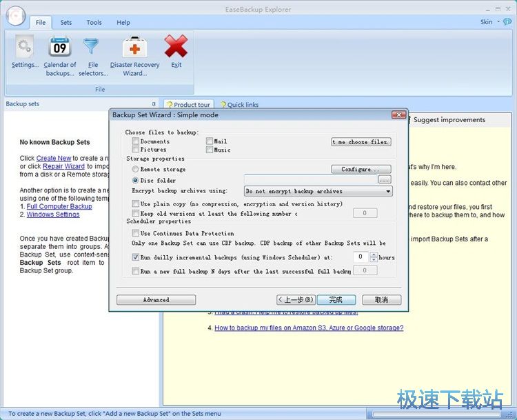Switch to Quick links tab
This screenshot has height=420, width=517.
(x=240, y=105)
